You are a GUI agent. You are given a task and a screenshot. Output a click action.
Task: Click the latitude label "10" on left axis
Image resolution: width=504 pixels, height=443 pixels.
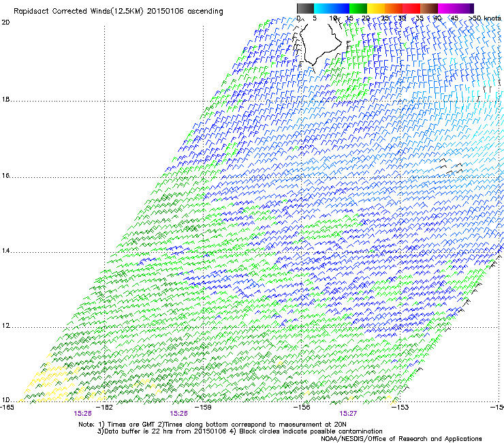pyautogui.click(x=5, y=400)
